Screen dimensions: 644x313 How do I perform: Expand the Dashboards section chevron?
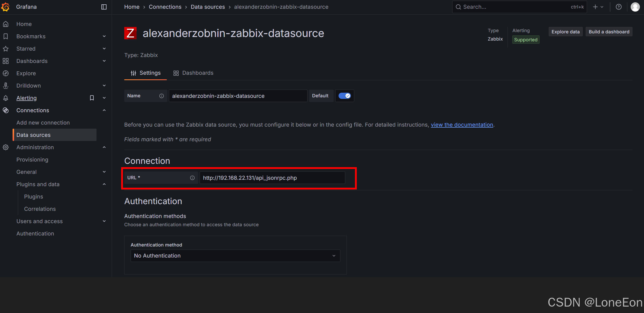(x=104, y=61)
